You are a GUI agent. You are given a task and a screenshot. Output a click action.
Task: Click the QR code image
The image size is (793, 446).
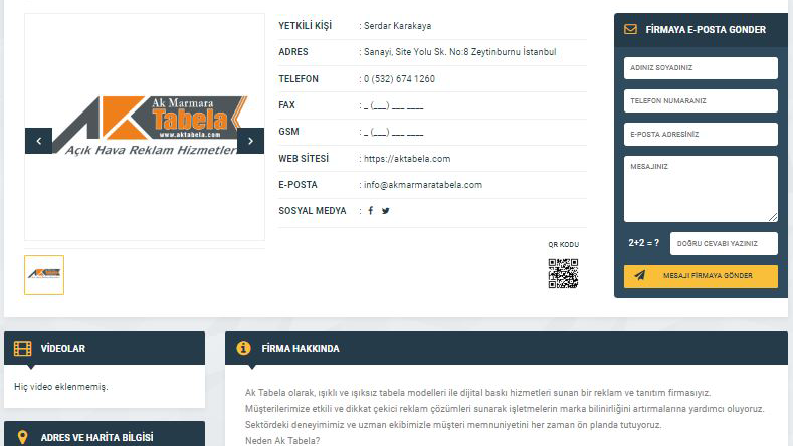563,274
